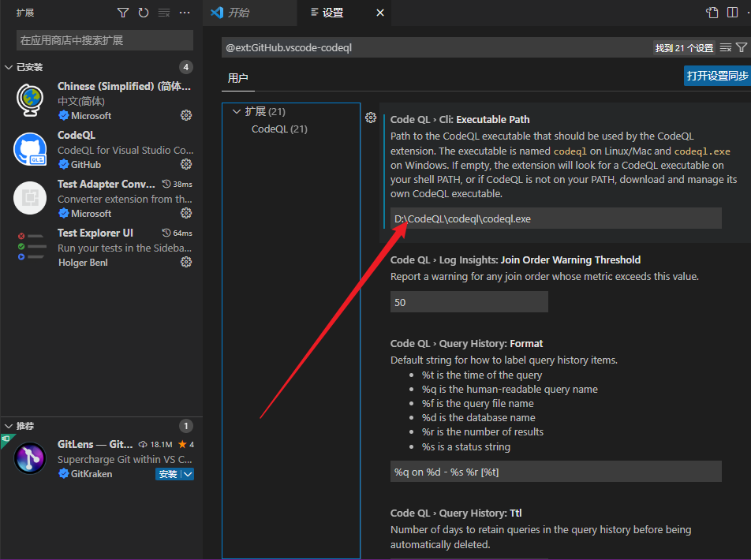Viewport: 751px width, 560px height.
Task: Collapse the 推荐 recommended section
Action: [x=9, y=426]
